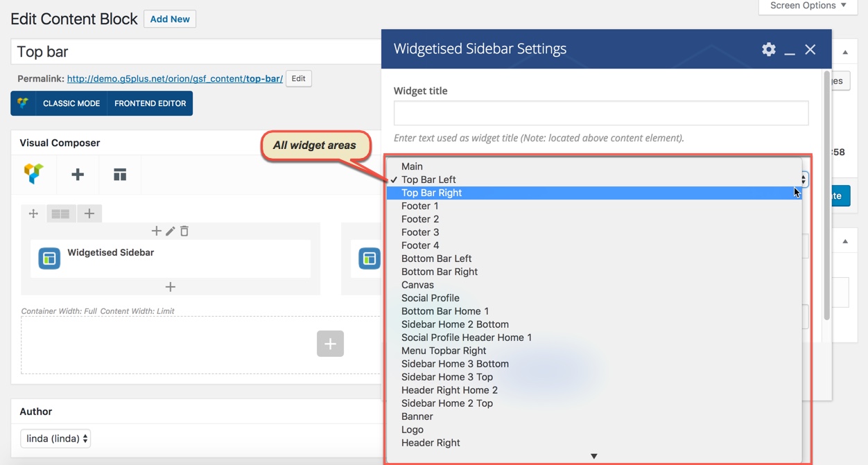Click the down arrow below the sidebar list
Screen dimensions: 868x465
click(594, 455)
